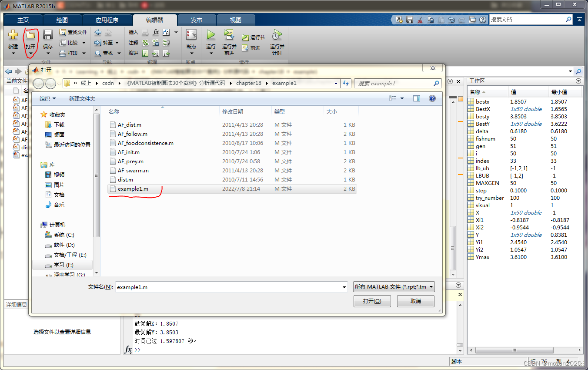This screenshot has height=370, width=588.
Task: Click the increase indent icon
Action: 156,53
